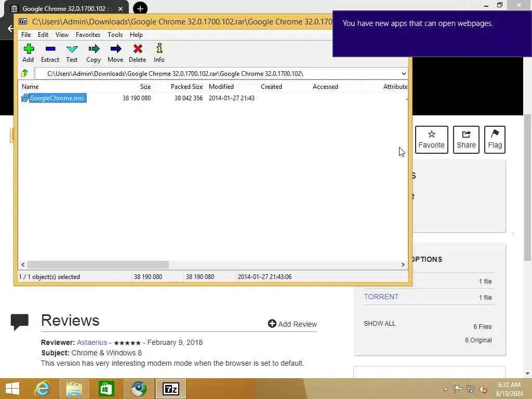Click the horizontal scrollbar right arrow
The height and width of the screenshot is (399, 532).
403,264
